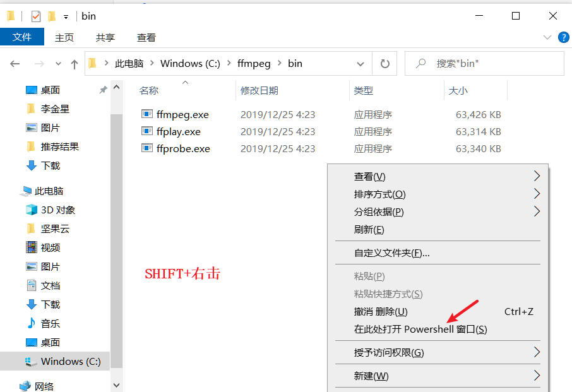Click the ffprobe.exe file name

pos(183,149)
